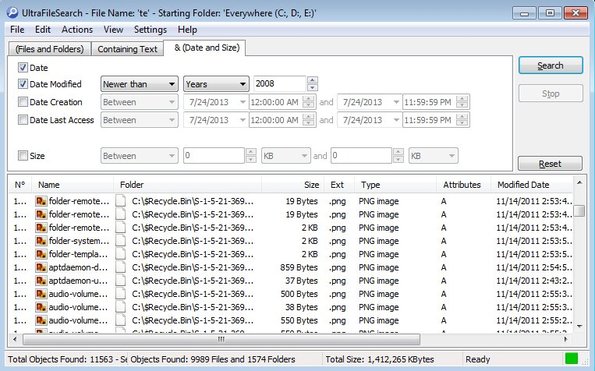Toggle the Date checkbox

click(x=23, y=68)
